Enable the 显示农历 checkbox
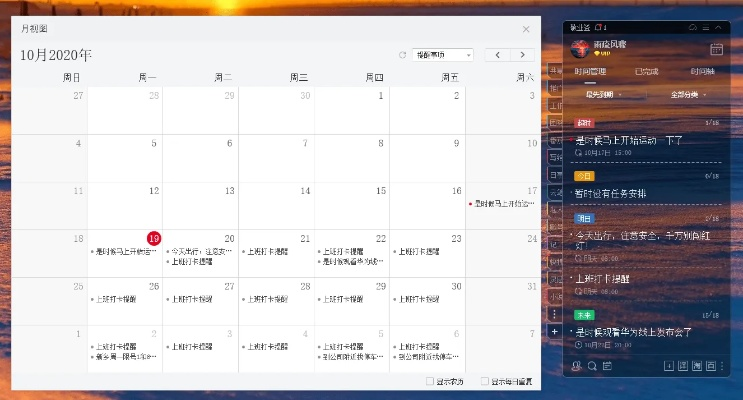This screenshot has width=743, height=400. (430, 381)
